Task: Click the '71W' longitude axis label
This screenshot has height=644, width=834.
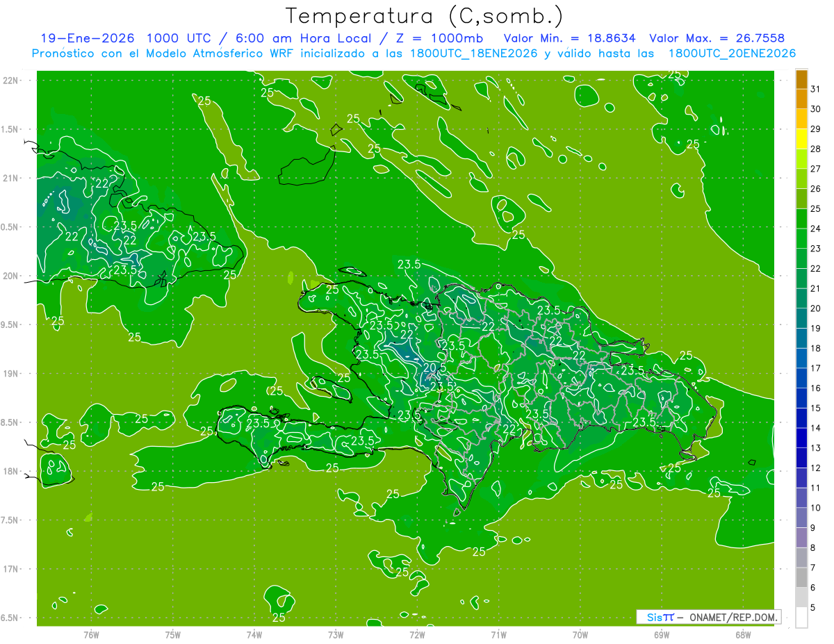Action: [498, 634]
